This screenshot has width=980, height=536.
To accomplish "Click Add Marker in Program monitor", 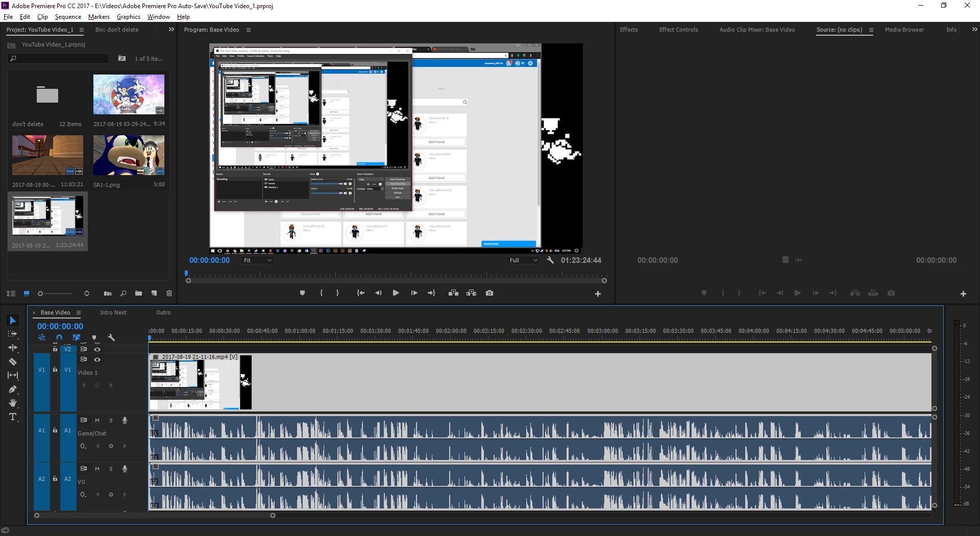I will tap(302, 293).
